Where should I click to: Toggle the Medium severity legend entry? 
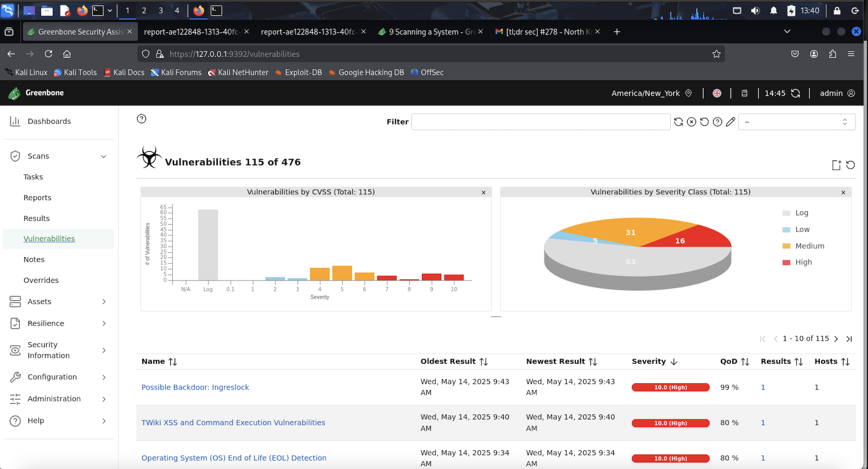[809, 246]
